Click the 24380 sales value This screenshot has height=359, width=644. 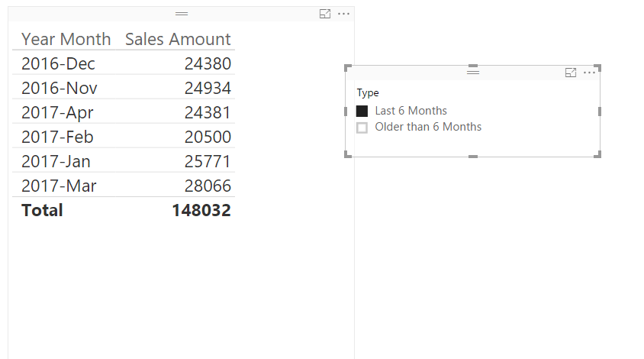208,63
